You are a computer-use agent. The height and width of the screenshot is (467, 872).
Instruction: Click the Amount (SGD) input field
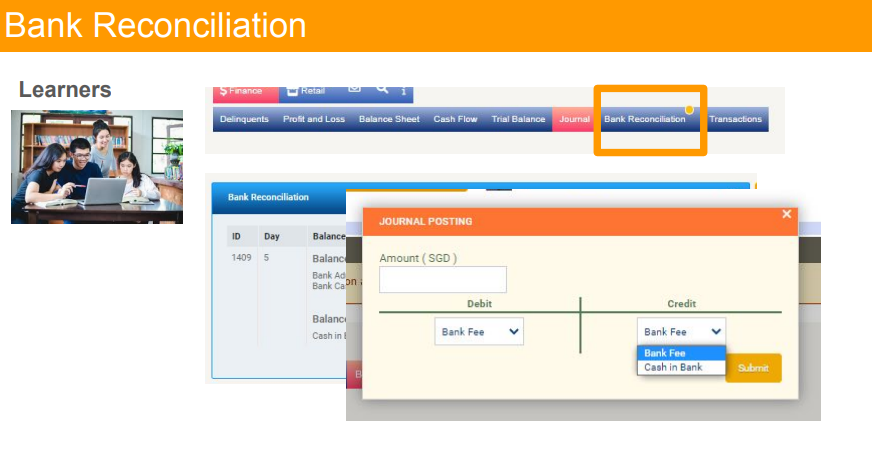443,279
